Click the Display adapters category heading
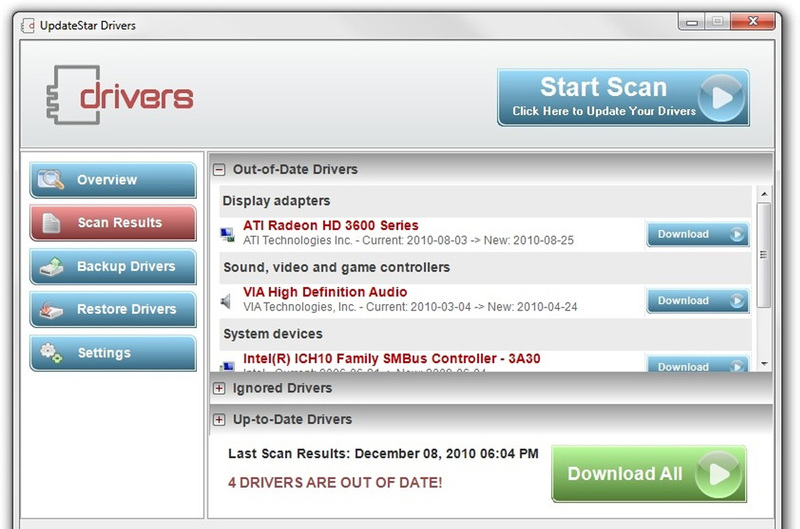 coord(276,201)
